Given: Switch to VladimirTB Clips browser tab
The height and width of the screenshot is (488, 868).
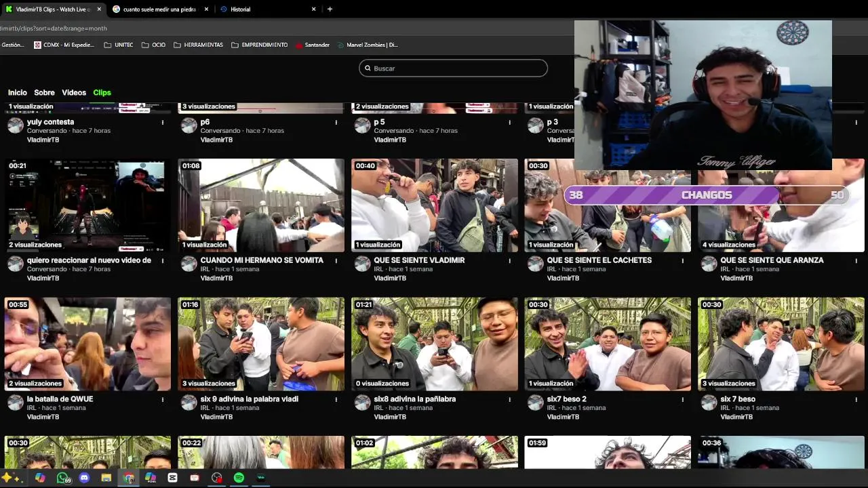Looking at the screenshot, I should 53,9.
